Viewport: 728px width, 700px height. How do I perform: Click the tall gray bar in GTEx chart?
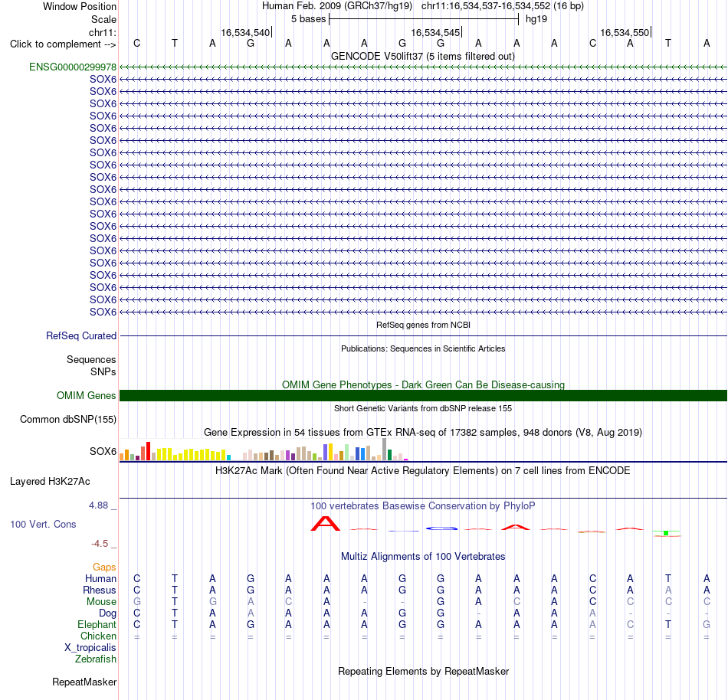[385, 449]
